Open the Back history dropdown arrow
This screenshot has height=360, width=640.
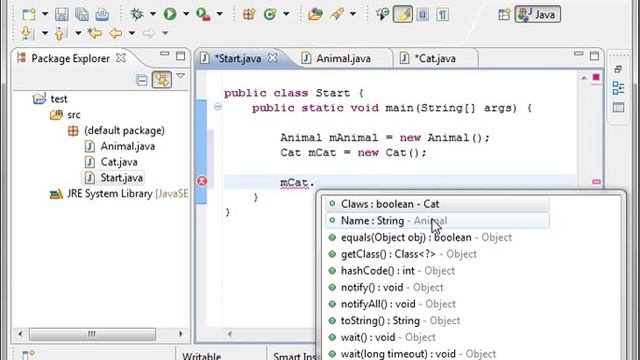pos(131,33)
